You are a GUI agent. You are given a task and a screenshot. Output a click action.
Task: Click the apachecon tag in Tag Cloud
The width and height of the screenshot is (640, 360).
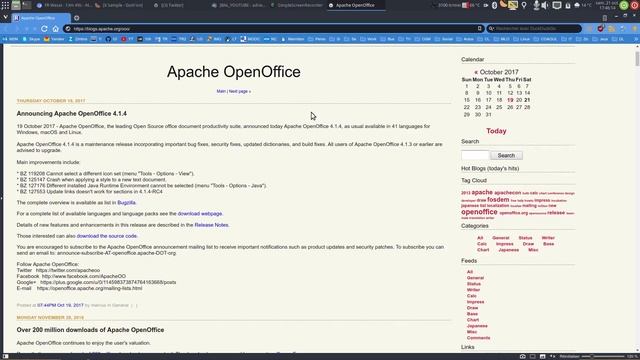(507, 193)
